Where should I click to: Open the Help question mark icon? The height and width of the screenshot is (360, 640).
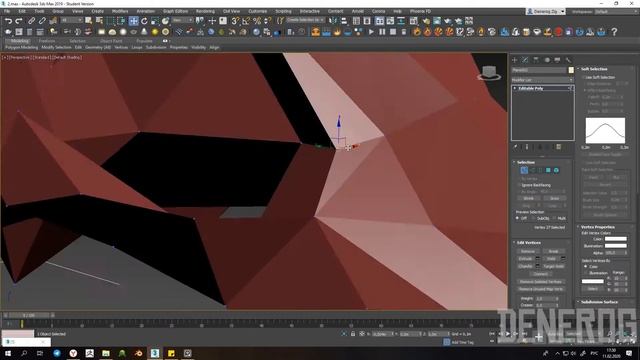coord(614,32)
